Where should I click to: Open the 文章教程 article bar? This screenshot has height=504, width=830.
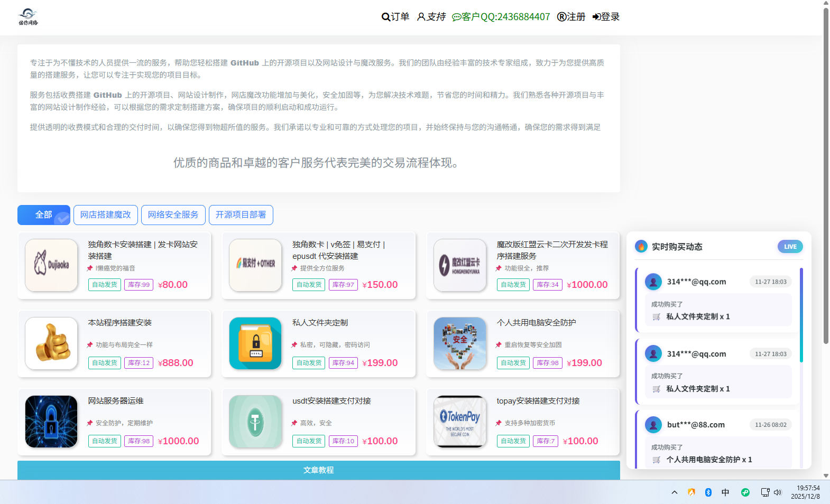pyautogui.click(x=318, y=470)
